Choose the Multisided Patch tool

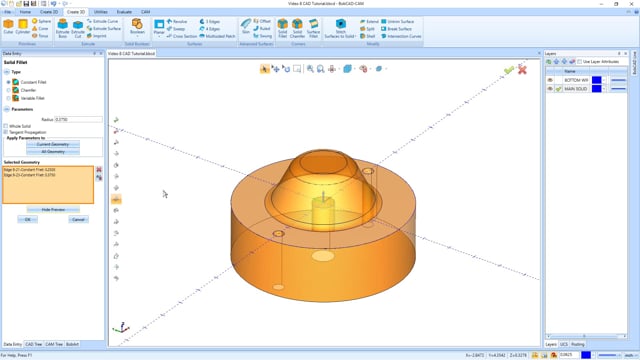[217, 36]
